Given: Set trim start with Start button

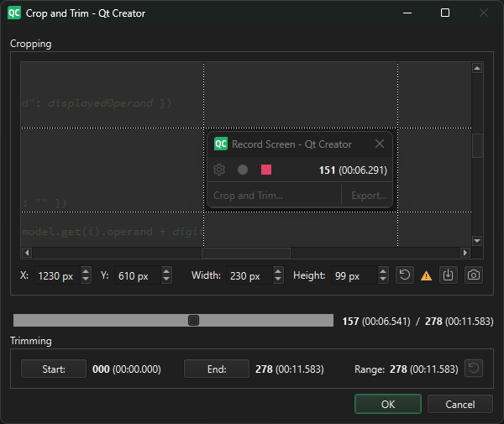Looking at the screenshot, I should [54, 369].
